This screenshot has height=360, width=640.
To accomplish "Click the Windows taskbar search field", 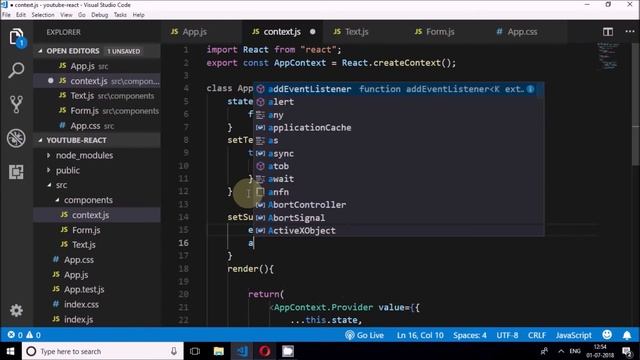I will point(102,351).
